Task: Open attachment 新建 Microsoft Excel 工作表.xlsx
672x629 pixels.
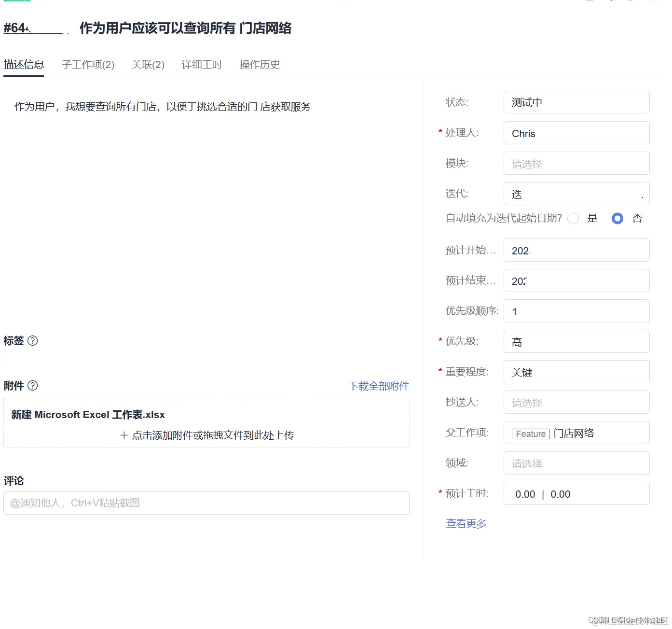Action: tap(88, 414)
